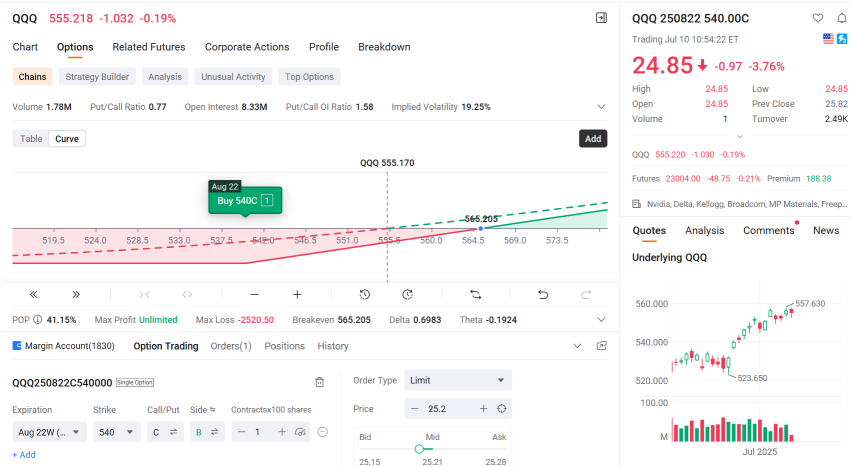
Task: Undo the last curve change
Action: pyautogui.click(x=543, y=294)
